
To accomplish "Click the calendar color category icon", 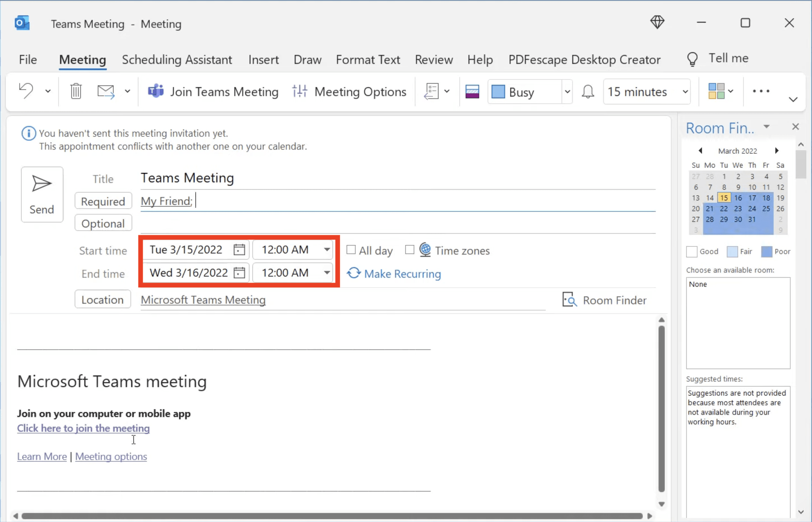I will [x=472, y=92].
